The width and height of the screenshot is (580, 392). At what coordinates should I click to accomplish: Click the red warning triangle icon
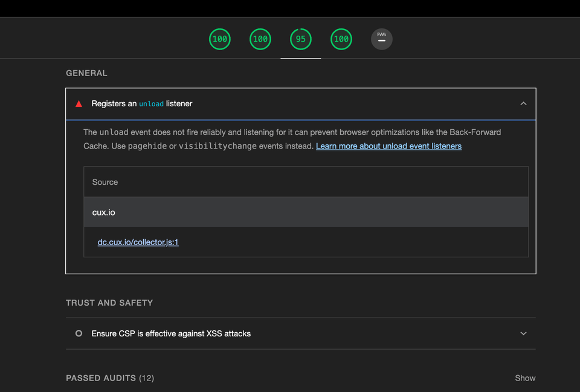(x=78, y=103)
